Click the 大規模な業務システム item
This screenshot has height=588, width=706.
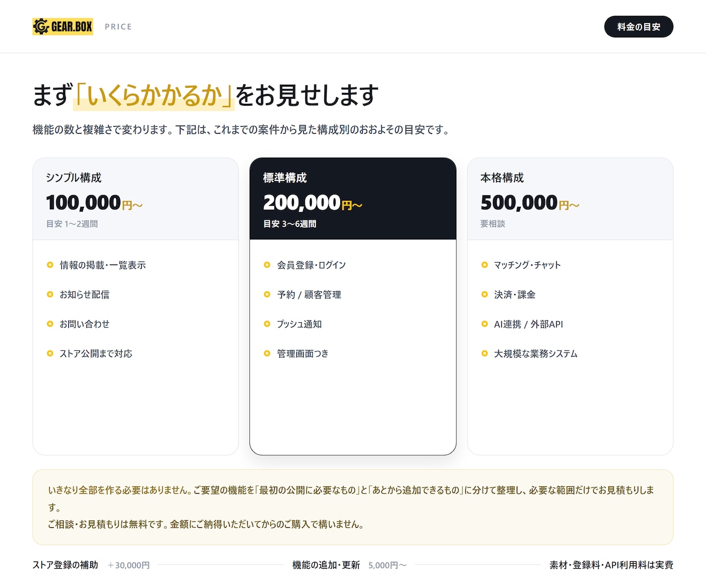coord(535,354)
